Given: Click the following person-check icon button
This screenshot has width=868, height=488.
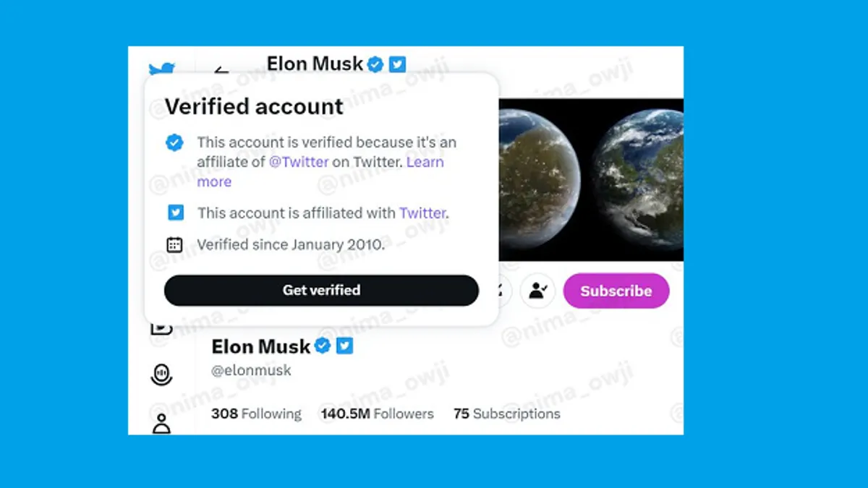Looking at the screenshot, I should 537,291.
